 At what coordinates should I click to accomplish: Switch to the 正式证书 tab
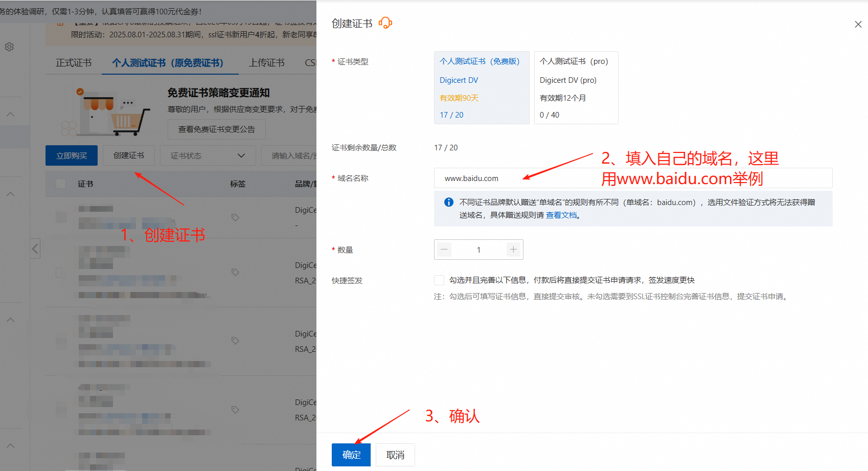[74, 63]
